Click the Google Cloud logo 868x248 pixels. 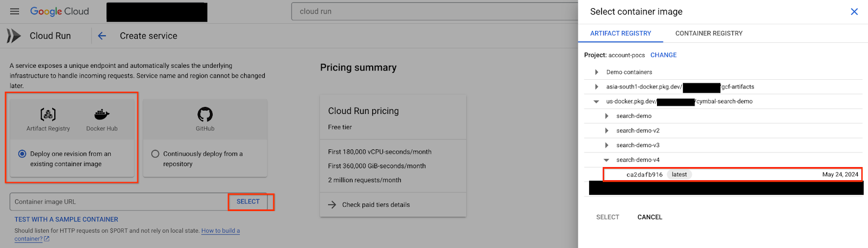tap(59, 11)
